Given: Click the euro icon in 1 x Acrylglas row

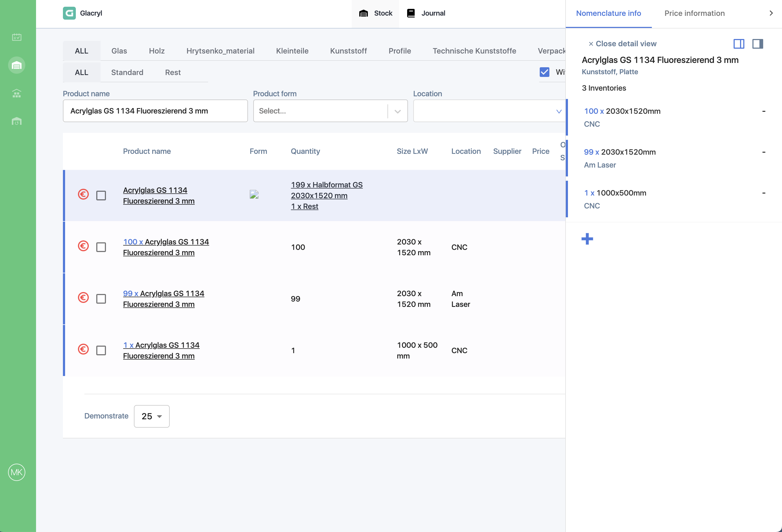Looking at the screenshot, I should click(x=83, y=349).
